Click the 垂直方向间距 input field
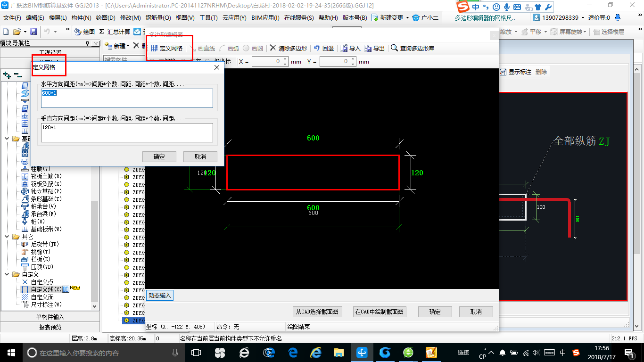The width and height of the screenshot is (644, 362). coord(127,132)
